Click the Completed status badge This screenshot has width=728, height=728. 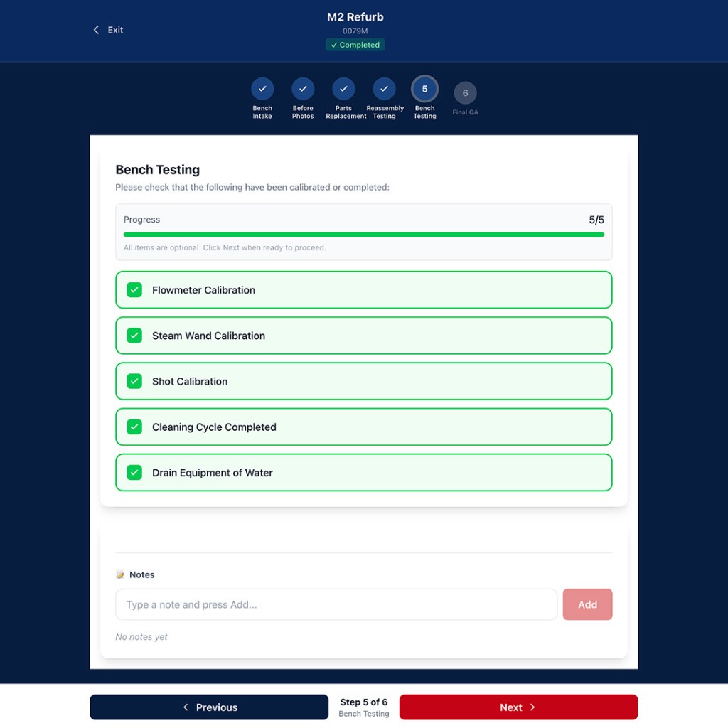[355, 45]
